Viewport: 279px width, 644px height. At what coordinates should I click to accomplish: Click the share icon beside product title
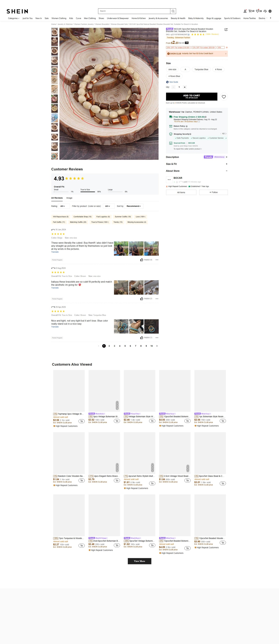(226, 30)
